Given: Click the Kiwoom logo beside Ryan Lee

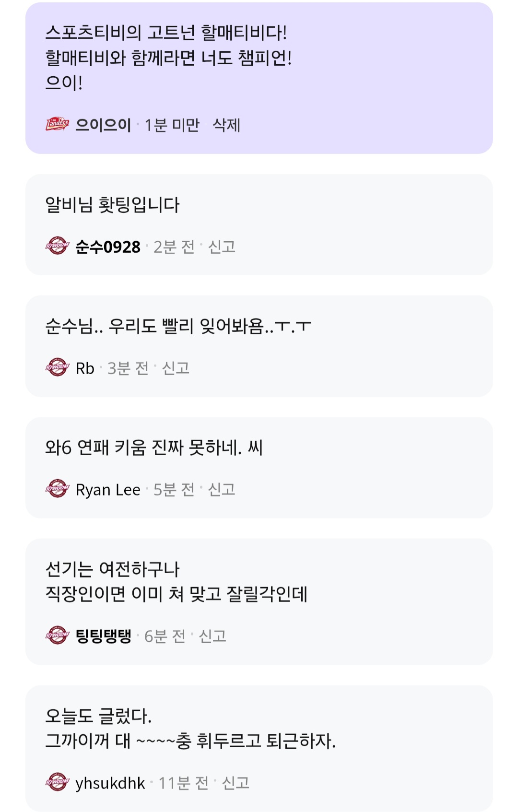Looking at the screenshot, I should 58,489.
